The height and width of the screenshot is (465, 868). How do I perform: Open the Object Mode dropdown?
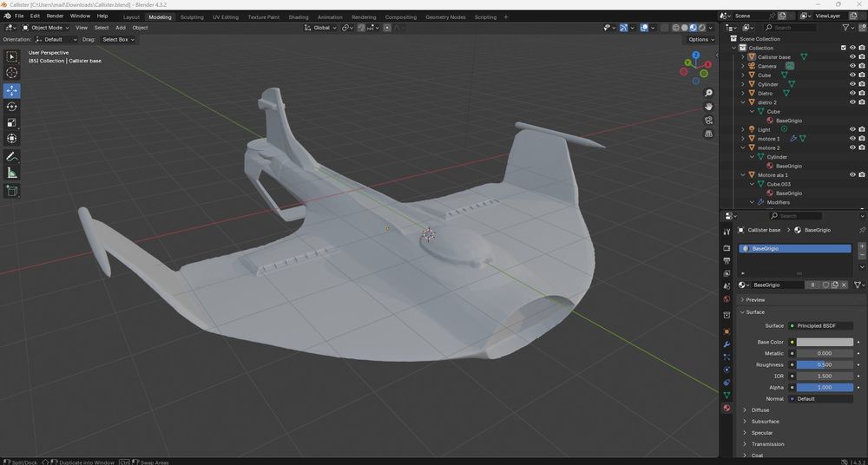(x=45, y=28)
